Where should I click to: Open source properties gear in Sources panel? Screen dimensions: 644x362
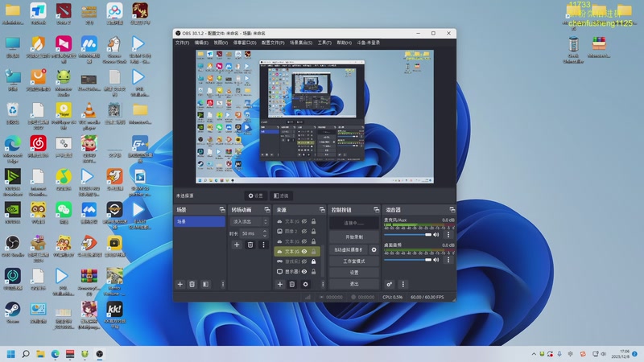pos(305,284)
